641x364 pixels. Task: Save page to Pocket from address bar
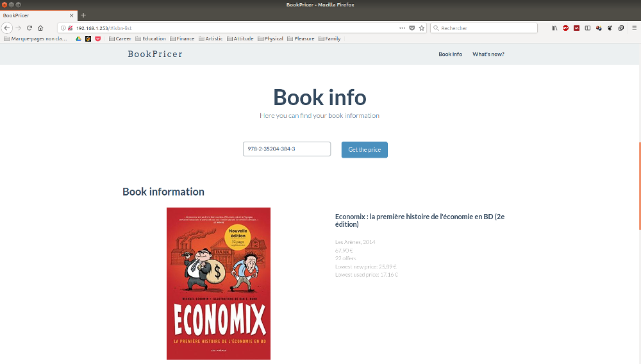(x=412, y=28)
